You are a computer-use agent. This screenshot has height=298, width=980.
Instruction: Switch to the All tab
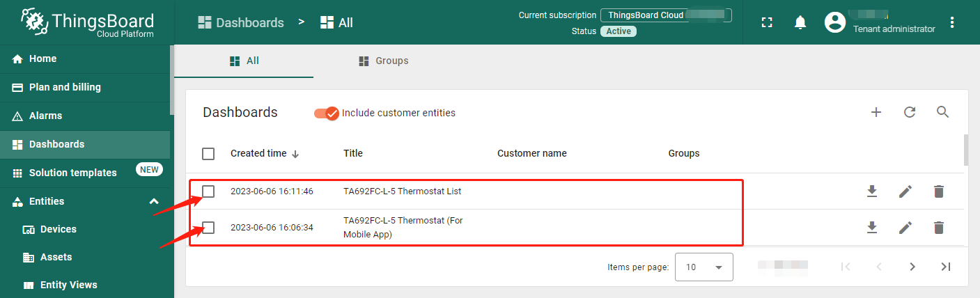tap(244, 61)
